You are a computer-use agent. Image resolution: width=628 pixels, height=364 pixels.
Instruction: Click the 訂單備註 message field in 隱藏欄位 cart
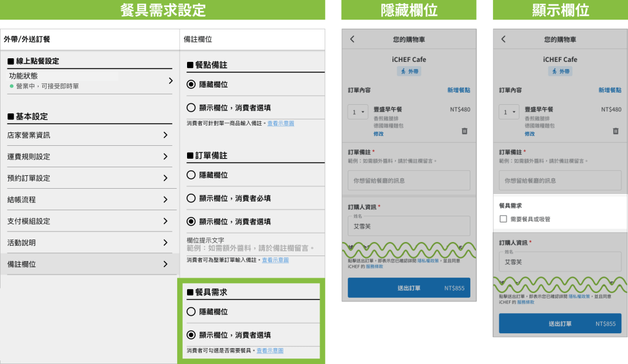pyautogui.click(x=408, y=181)
